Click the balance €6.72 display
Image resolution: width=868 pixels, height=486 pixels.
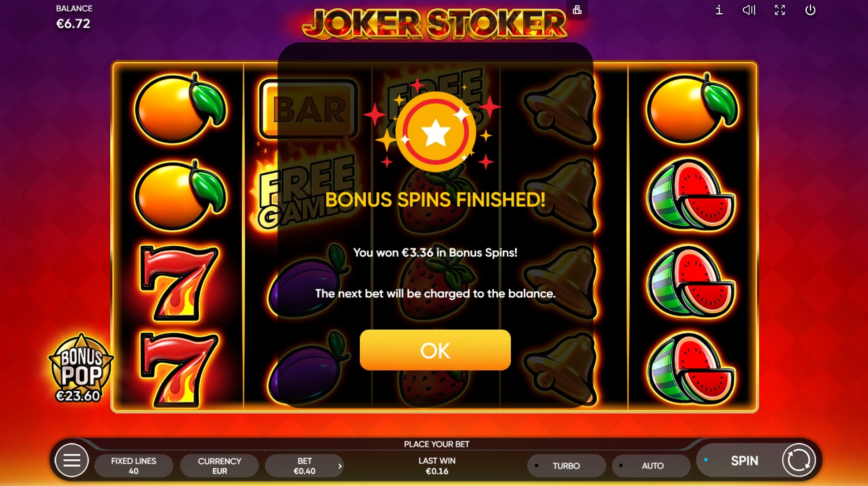click(74, 17)
